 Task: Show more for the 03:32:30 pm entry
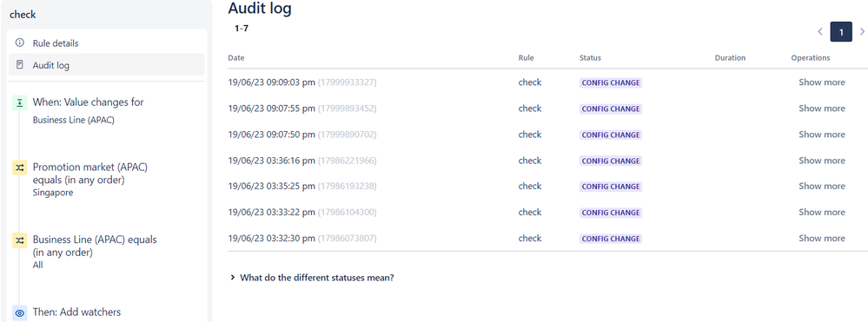[821, 239]
